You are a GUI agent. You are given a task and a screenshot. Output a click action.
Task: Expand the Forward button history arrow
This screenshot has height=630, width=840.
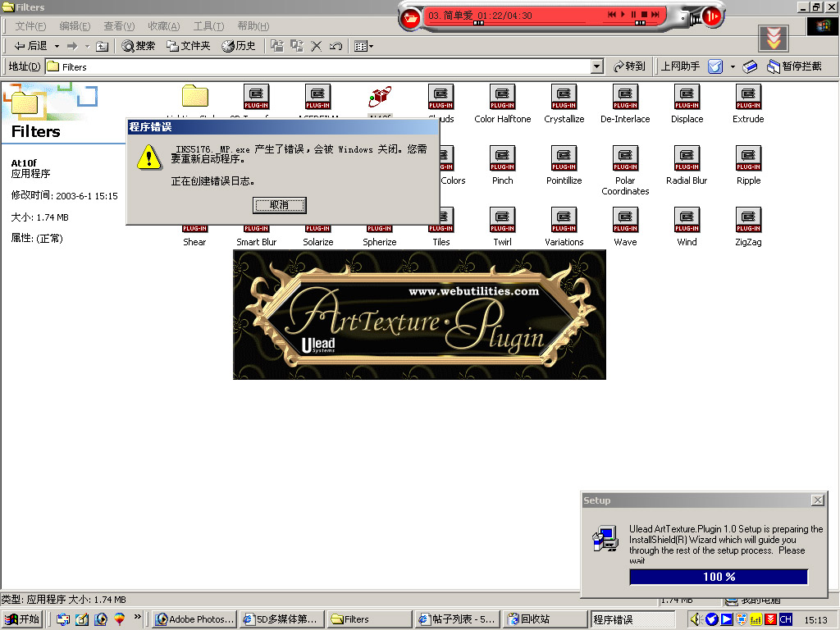tap(87, 46)
